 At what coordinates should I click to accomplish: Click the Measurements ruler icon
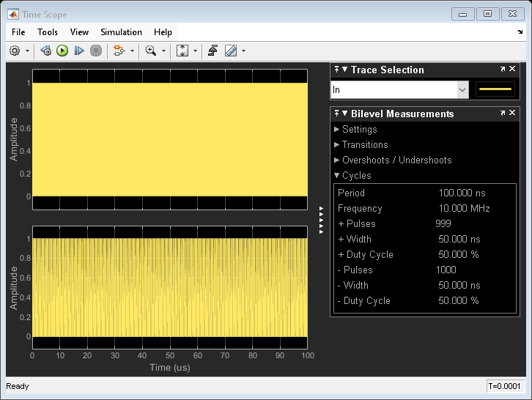click(x=231, y=51)
